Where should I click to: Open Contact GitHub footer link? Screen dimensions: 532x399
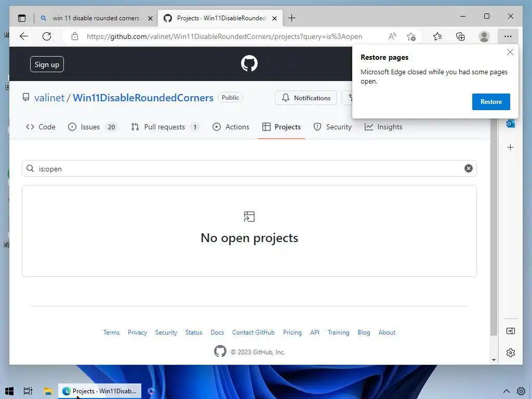point(254,332)
